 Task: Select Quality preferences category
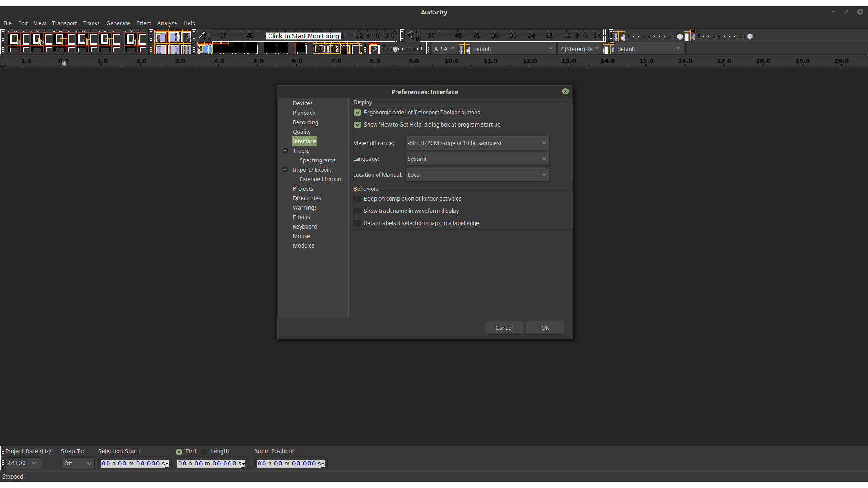[x=302, y=132]
